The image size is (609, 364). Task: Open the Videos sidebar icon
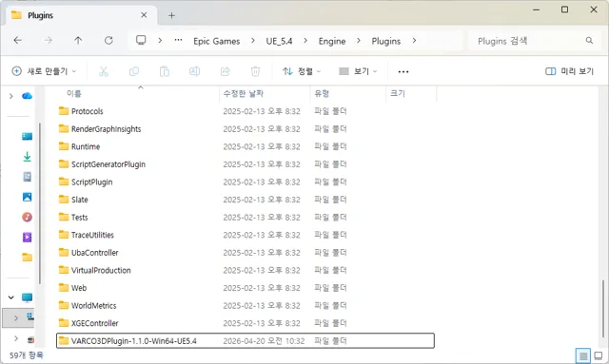28,237
